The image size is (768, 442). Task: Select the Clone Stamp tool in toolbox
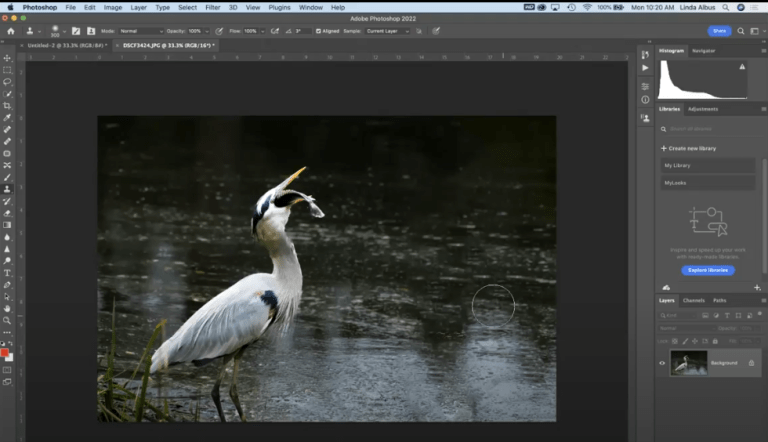(x=7, y=189)
